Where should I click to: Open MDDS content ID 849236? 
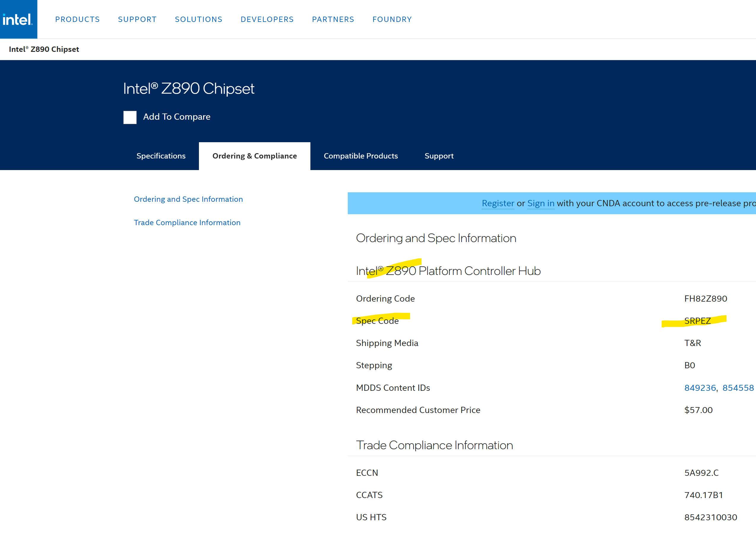pos(700,388)
